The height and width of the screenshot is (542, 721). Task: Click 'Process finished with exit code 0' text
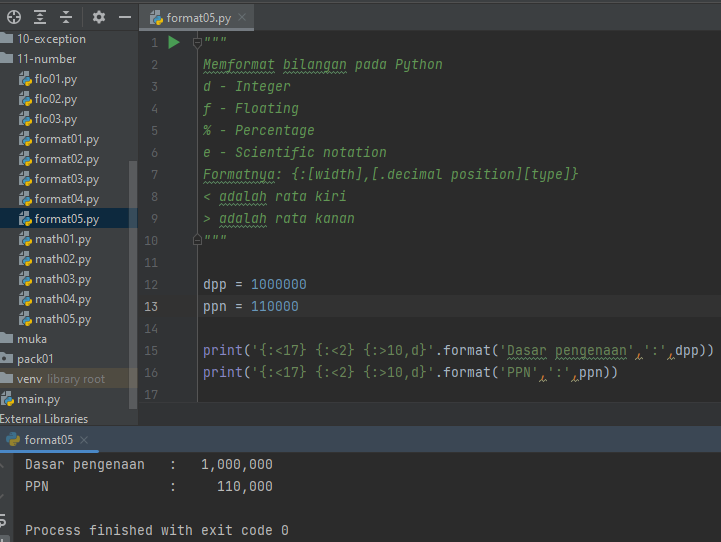point(157,531)
